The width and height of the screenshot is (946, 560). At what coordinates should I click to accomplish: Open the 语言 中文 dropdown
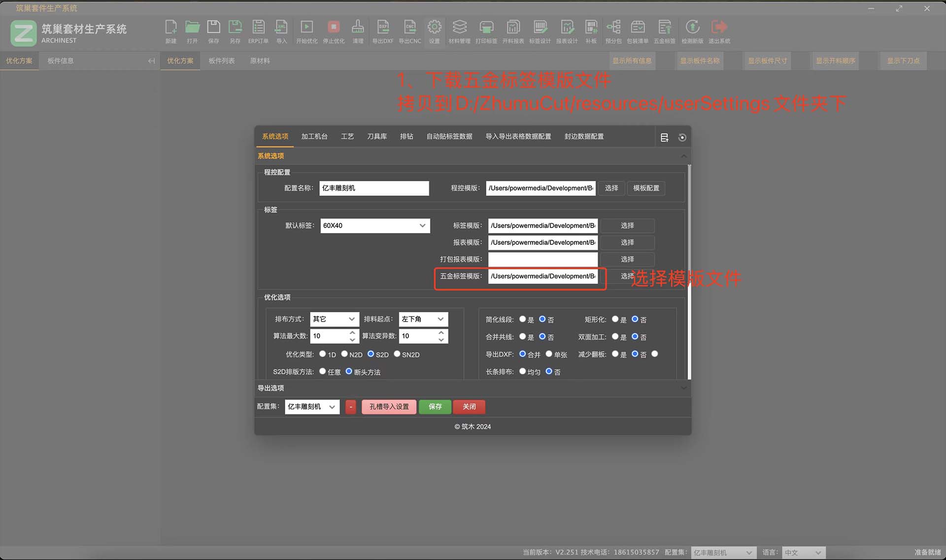coord(804,553)
